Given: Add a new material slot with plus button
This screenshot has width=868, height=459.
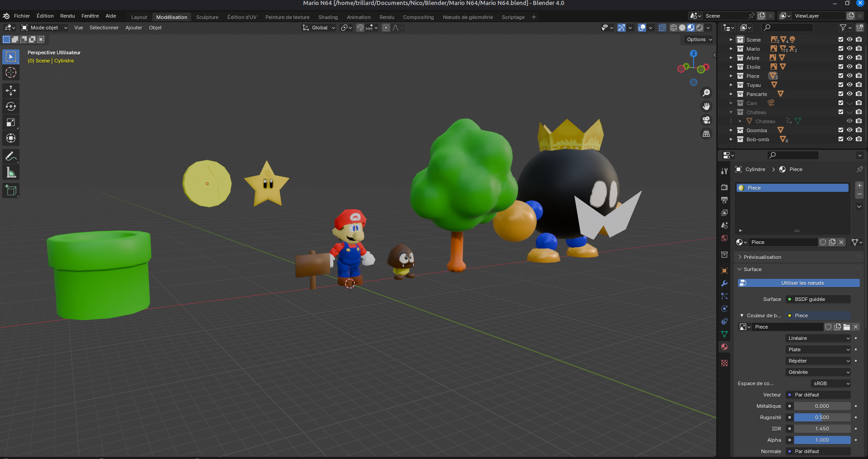Looking at the screenshot, I should click(x=859, y=186).
